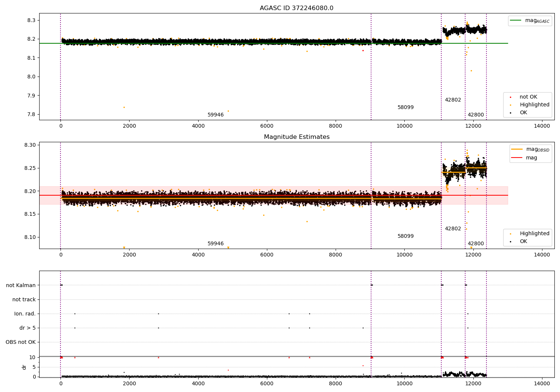Click Highlighted in the AGASC plot legend
This screenshot has width=560, height=392.
point(530,105)
